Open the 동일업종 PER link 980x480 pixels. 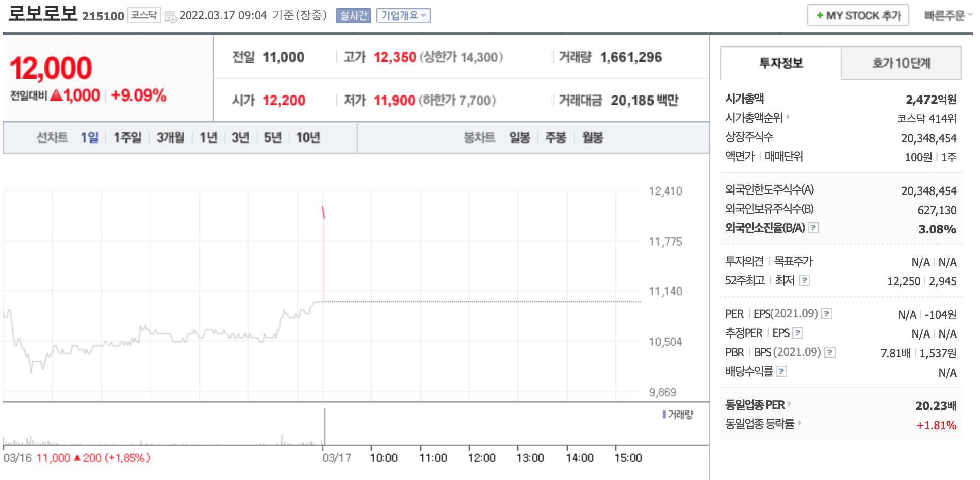(x=755, y=404)
